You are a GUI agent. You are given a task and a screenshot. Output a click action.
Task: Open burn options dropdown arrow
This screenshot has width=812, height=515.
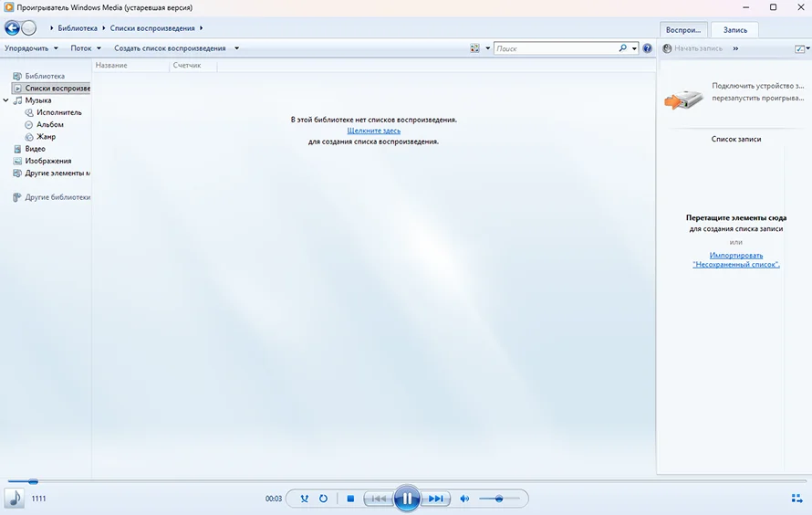(x=808, y=48)
